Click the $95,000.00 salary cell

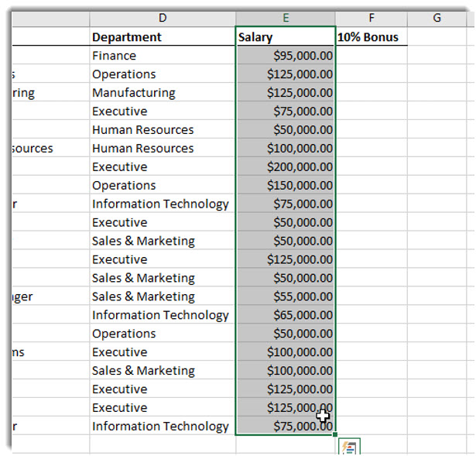[x=286, y=56]
